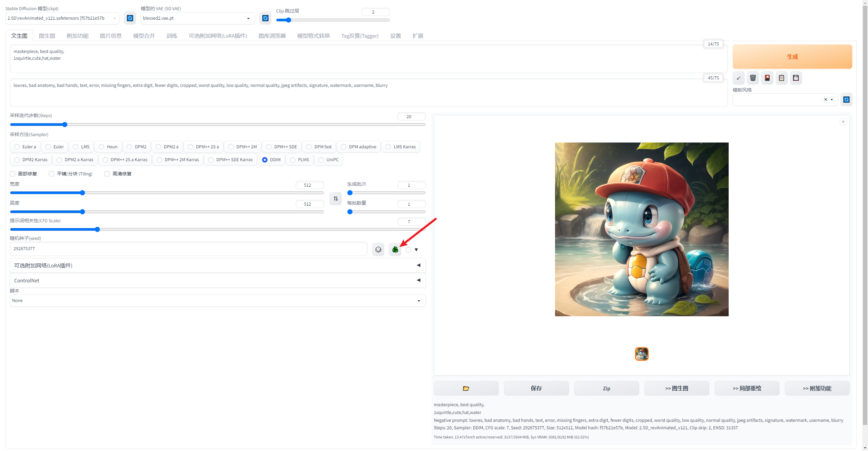The width and height of the screenshot is (868, 451).
Task: Switch to the 图生图 tab
Action: (x=47, y=36)
